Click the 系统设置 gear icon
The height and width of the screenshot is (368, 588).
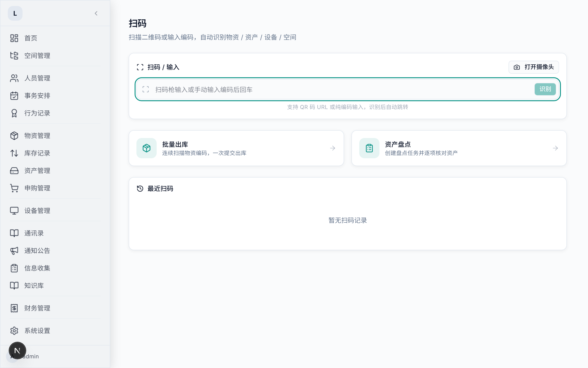click(x=14, y=331)
